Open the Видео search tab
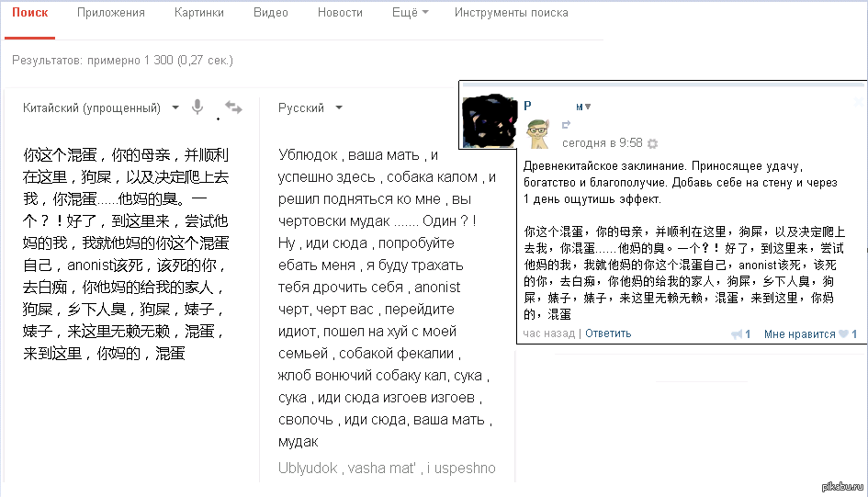Image resolution: width=868 pixels, height=497 pixels. 270,13
